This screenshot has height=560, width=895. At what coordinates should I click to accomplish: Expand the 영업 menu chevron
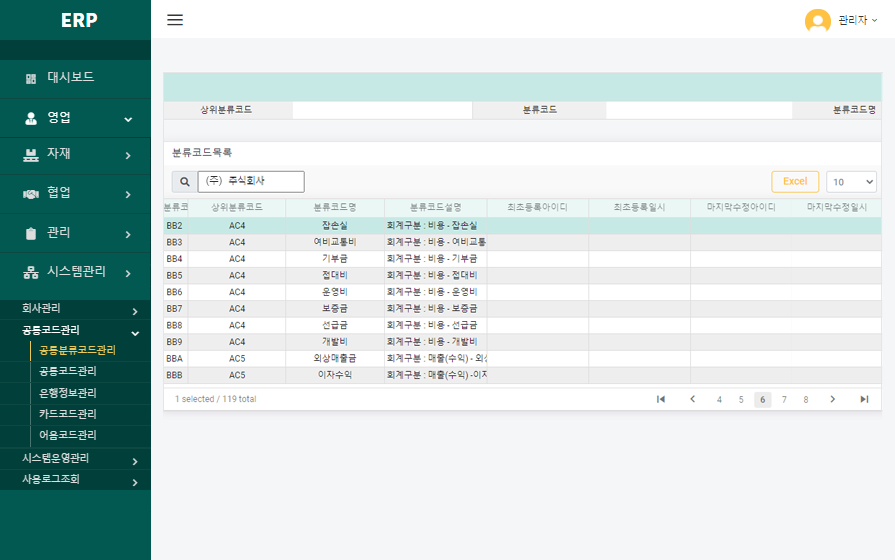[x=128, y=119]
